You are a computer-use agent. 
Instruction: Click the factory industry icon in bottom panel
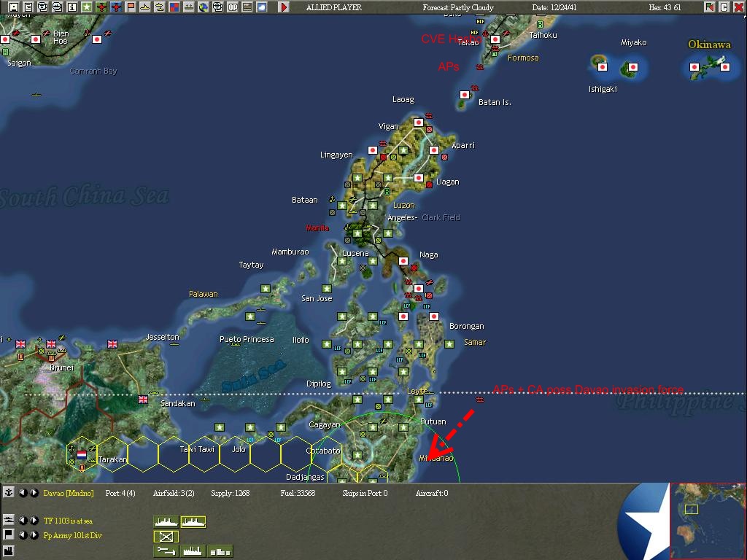(x=193, y=551)
